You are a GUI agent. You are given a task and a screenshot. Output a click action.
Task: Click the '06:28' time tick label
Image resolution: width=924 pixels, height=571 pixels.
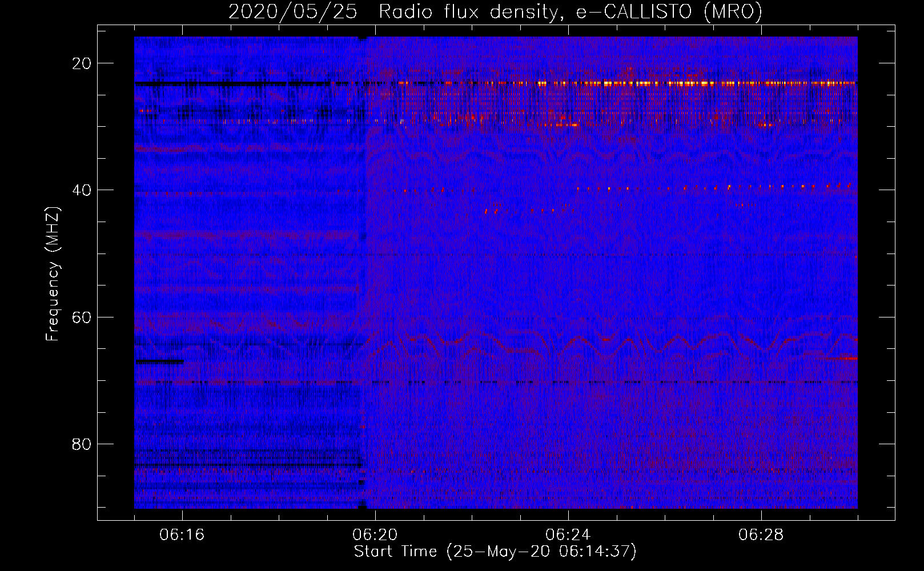coord(761,535)
